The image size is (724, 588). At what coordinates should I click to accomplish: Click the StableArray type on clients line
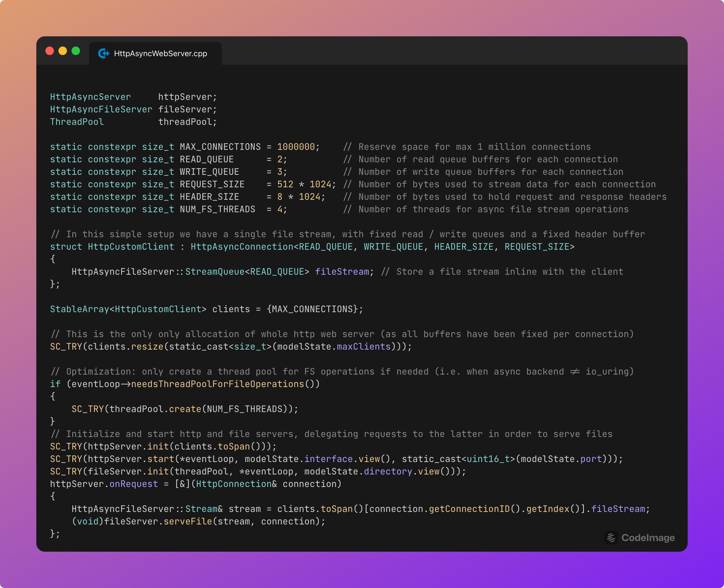click(80, 309)
